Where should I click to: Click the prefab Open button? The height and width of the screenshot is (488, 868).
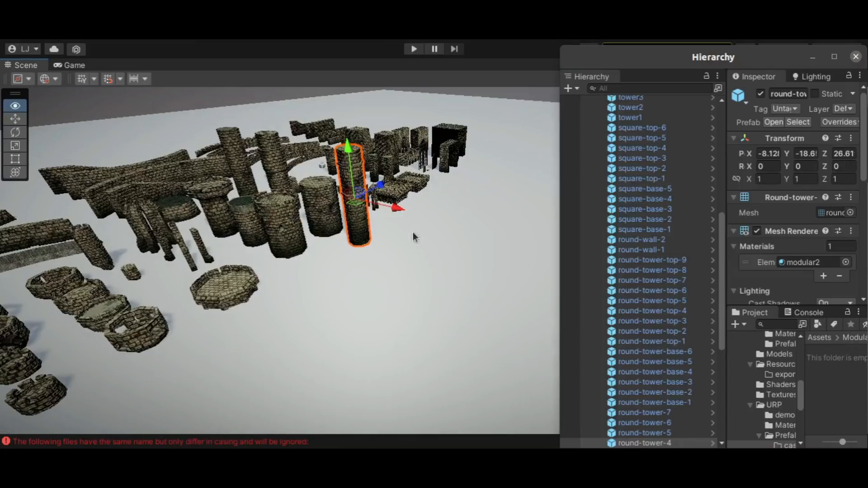(x=774, y=122)
